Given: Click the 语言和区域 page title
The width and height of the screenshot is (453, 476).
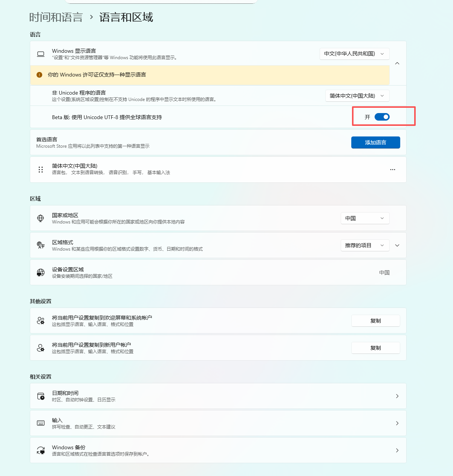Looking at the screenshot, I should (126, 17).
